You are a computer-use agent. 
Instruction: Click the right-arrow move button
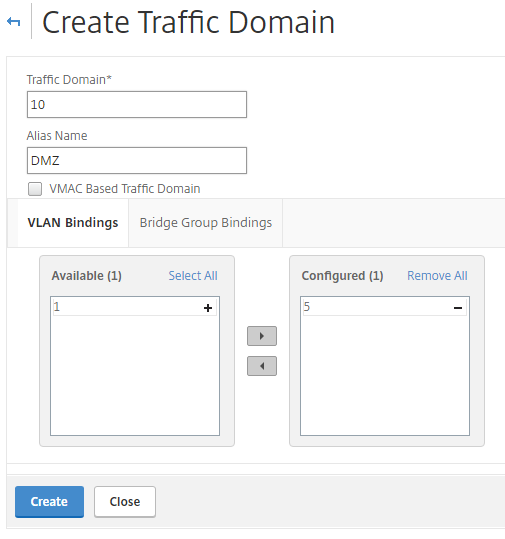(262, 336)
